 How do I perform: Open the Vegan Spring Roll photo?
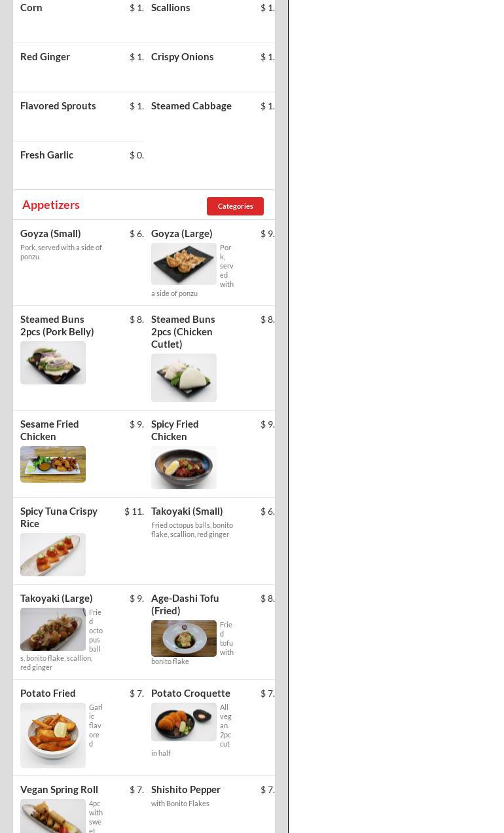53,816
